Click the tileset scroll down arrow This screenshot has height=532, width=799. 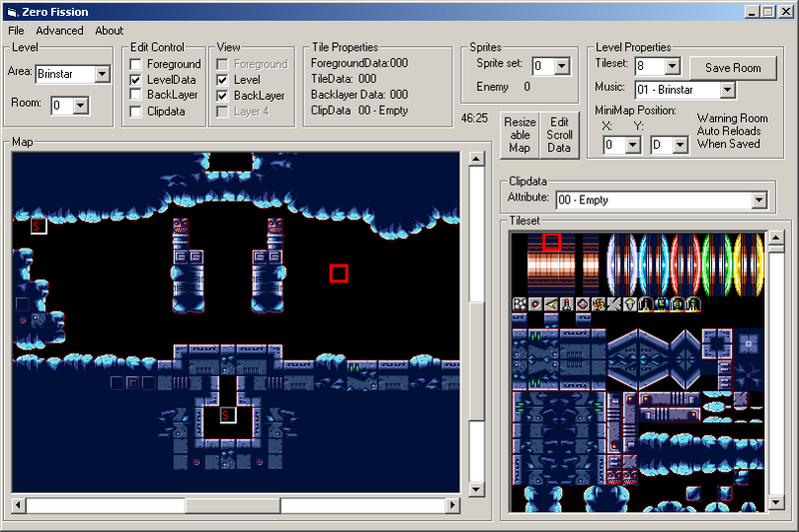pos(776,503)
